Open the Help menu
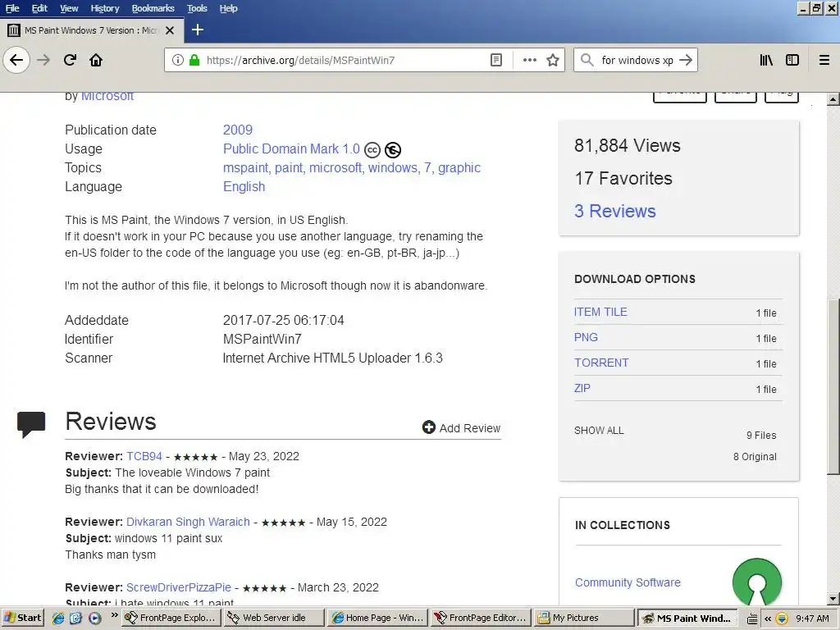 pos(228,8)
